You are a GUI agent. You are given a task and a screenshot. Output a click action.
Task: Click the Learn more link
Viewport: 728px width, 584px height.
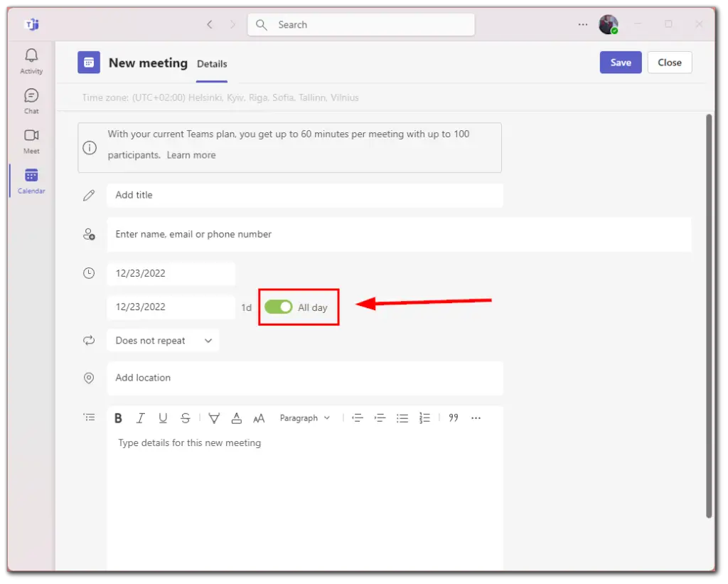coord(191,154)
